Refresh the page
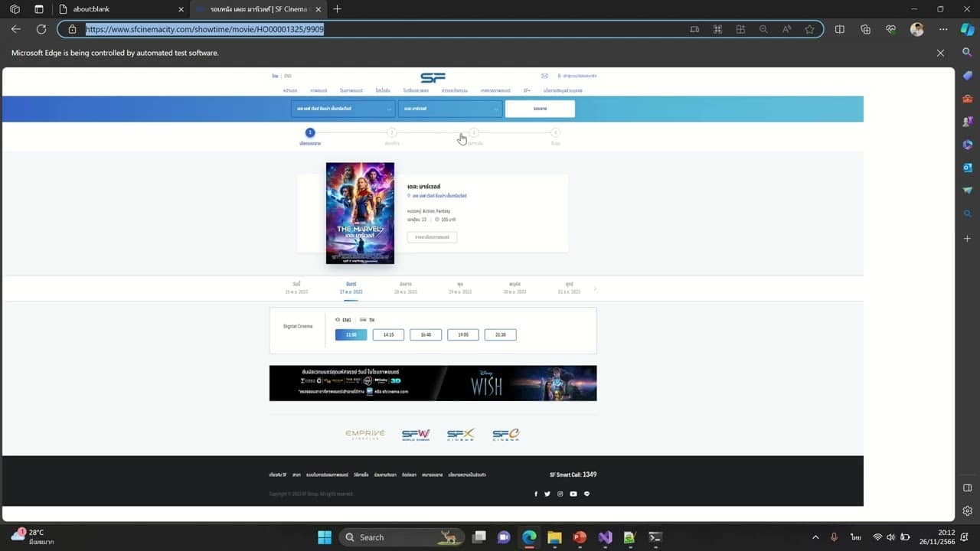 pos(41,29)
